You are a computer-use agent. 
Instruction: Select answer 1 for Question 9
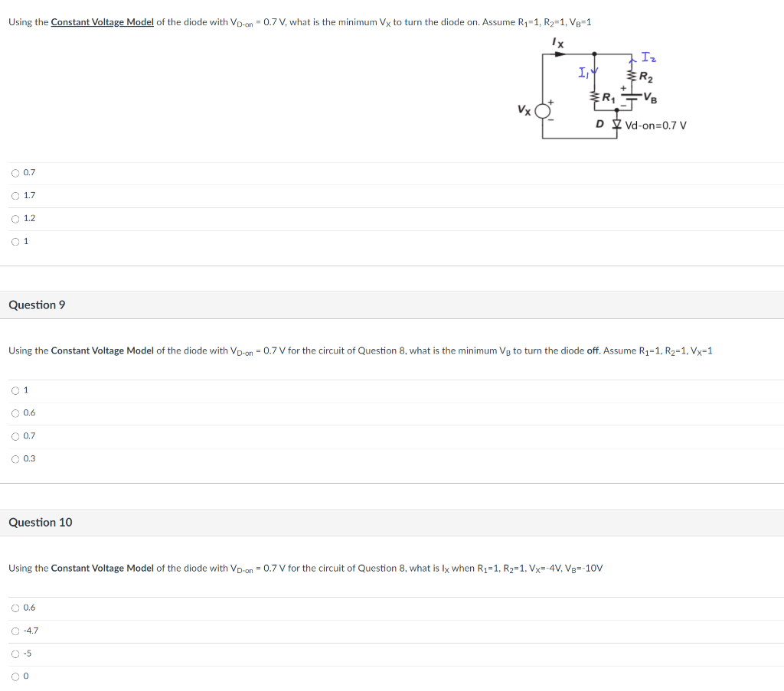[x=15, y=390]
